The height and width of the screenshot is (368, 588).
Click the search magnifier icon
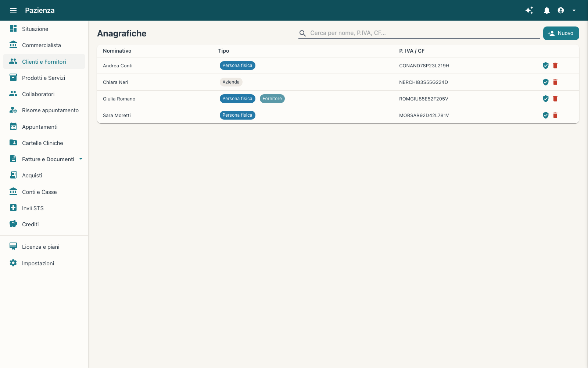[303, 33]
